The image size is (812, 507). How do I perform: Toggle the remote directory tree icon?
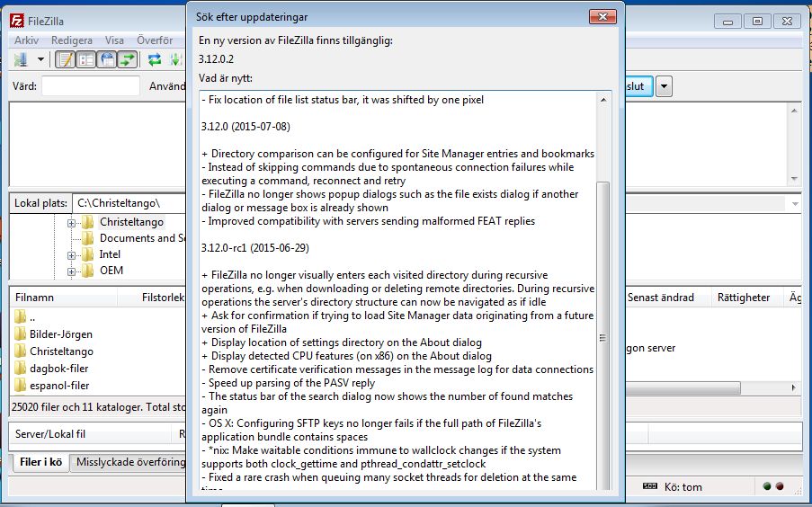click(107, 59)
